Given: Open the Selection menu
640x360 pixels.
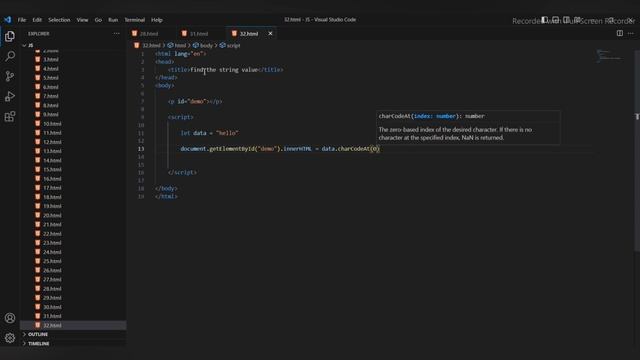Looking at the screenshot, I should 59,20.
